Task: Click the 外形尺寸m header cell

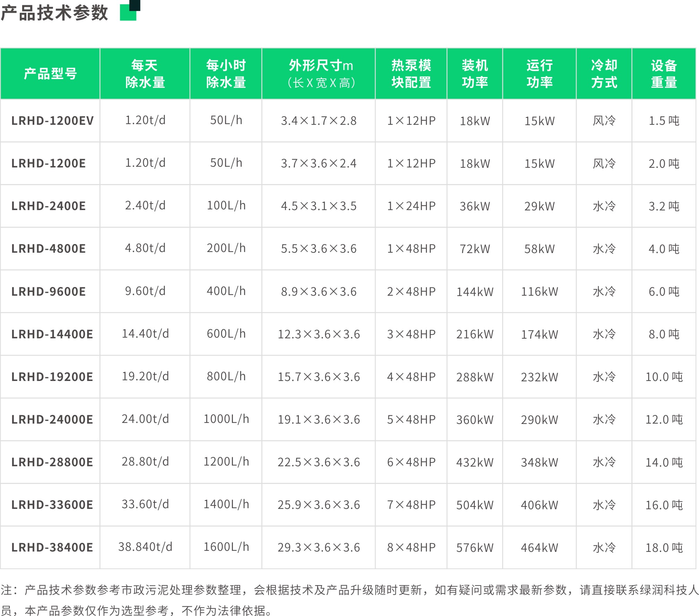Action: pyautogui.click(x=318, y=74)
